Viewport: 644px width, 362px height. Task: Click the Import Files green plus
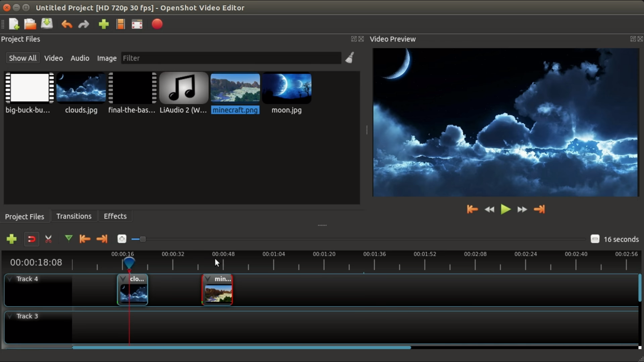[x=104, y=24]
